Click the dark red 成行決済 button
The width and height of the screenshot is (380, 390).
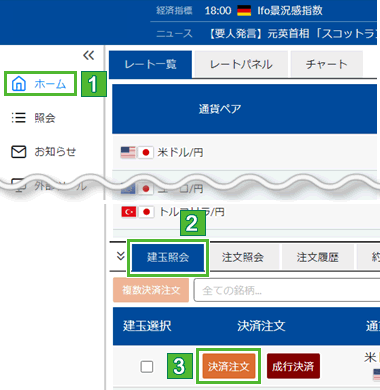click(x=293, y=366)
